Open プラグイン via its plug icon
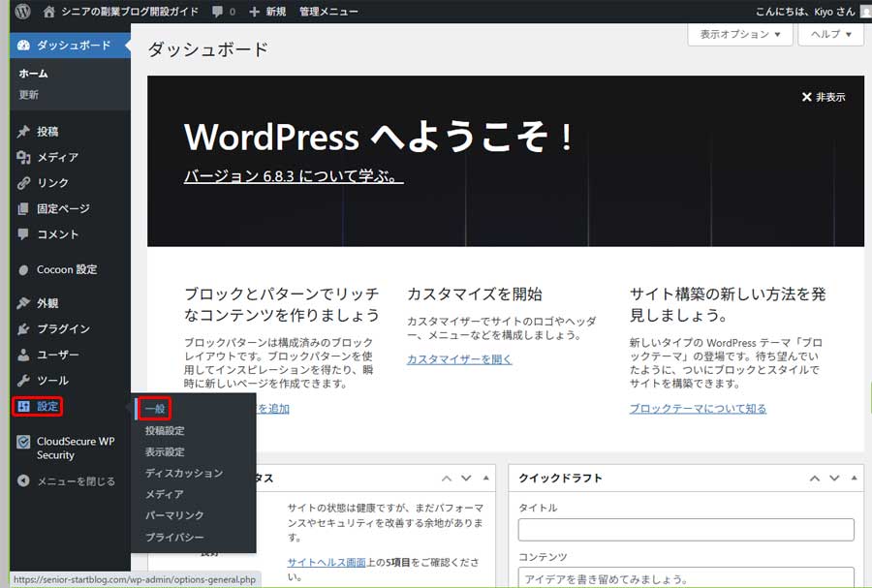The width and height of the screenshot is (872, 588). click(x=23, y=327)
